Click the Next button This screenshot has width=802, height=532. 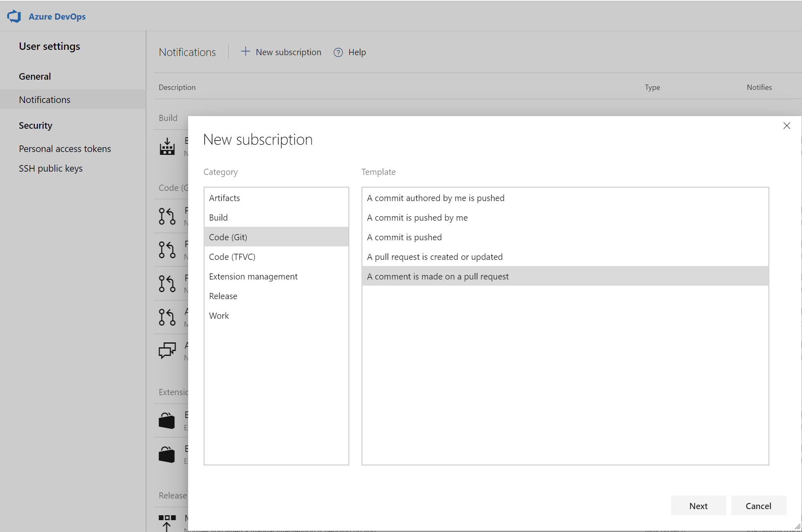click(x=699, y=506)
